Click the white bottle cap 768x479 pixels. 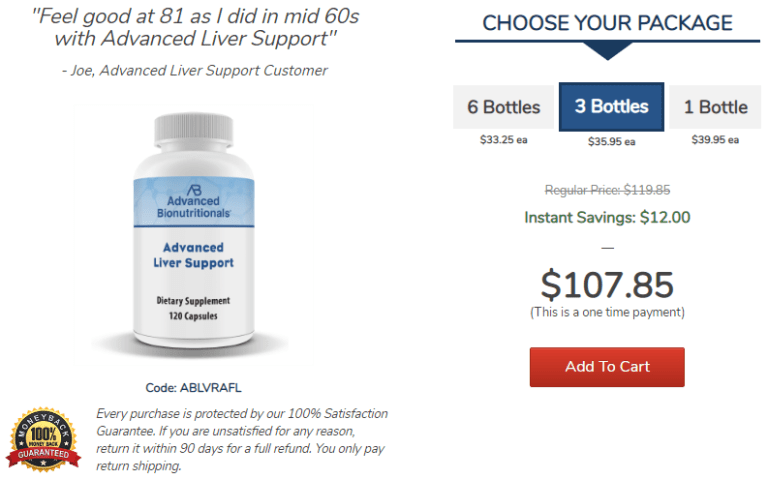193,130
